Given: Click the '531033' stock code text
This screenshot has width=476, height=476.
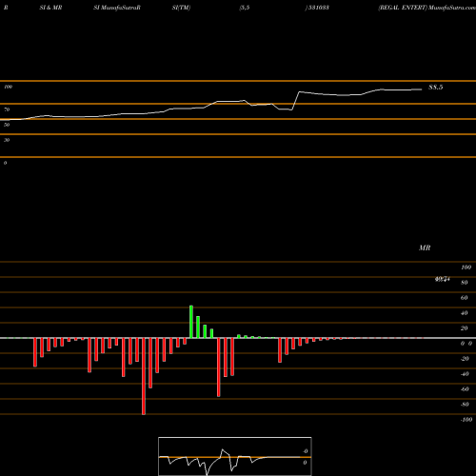Looking at the screenshot, I should pos(319,8).
